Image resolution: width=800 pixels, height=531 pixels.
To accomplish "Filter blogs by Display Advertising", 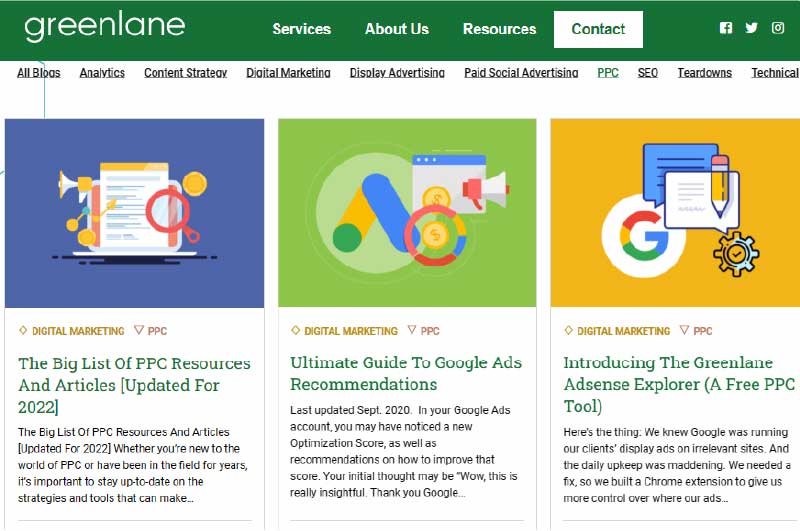I will coord(397,73).
